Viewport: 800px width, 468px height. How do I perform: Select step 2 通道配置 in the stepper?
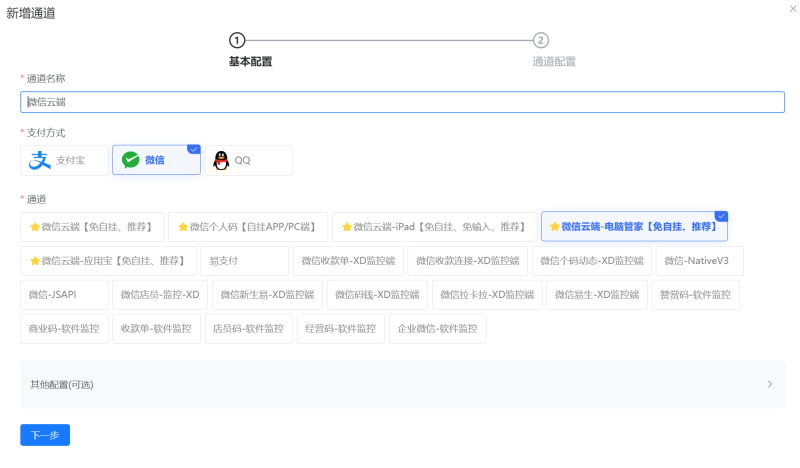point(554,50)
